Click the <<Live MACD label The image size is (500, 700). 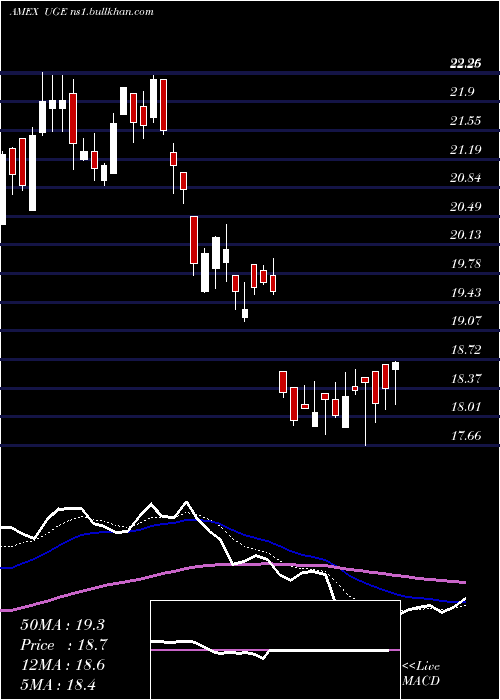coord(421,674)
